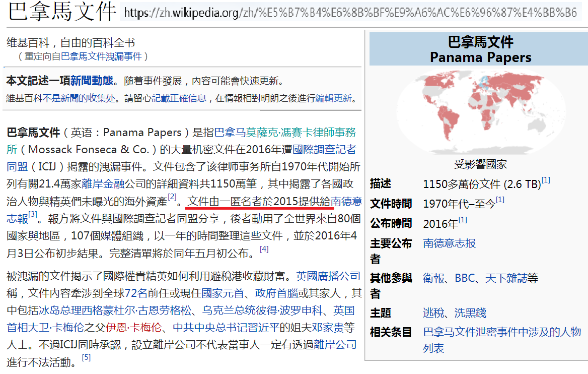This screenshot has width=588, height=374.
Task: Click the affected countries world map thumbnail
Action: click(x=481, y=112)
